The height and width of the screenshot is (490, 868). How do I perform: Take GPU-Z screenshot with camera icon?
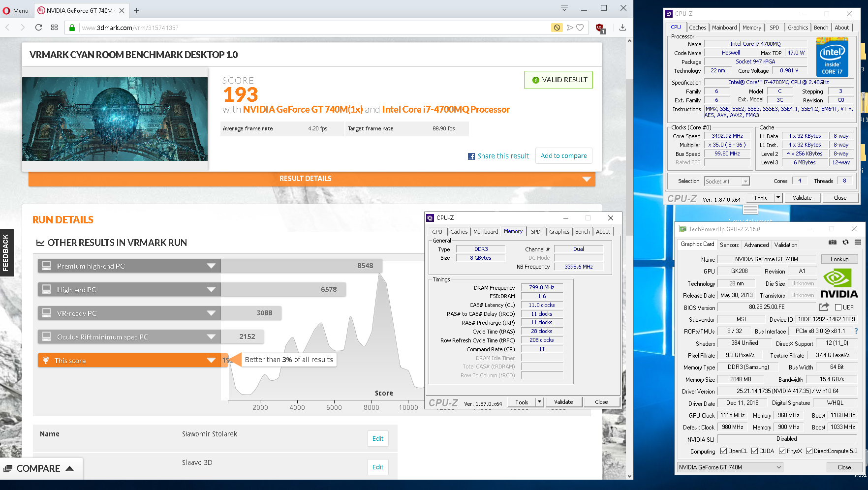click(x=832, y=242)
